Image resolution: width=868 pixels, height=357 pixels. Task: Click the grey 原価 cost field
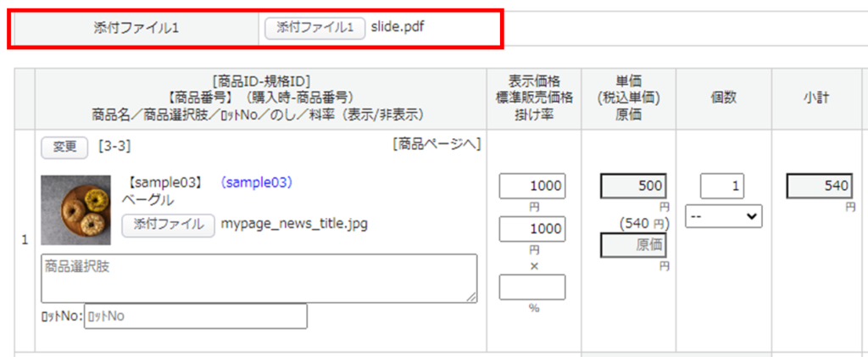click(633, 246)
